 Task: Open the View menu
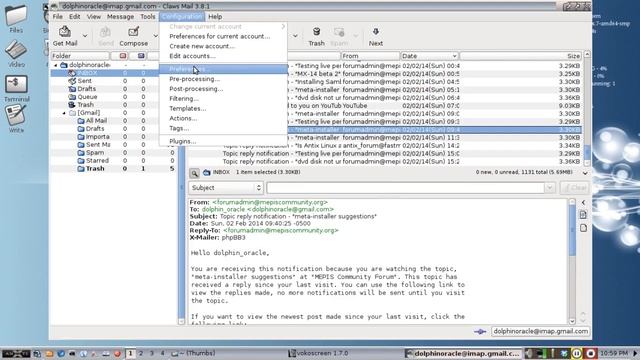(x=93, y=17)
